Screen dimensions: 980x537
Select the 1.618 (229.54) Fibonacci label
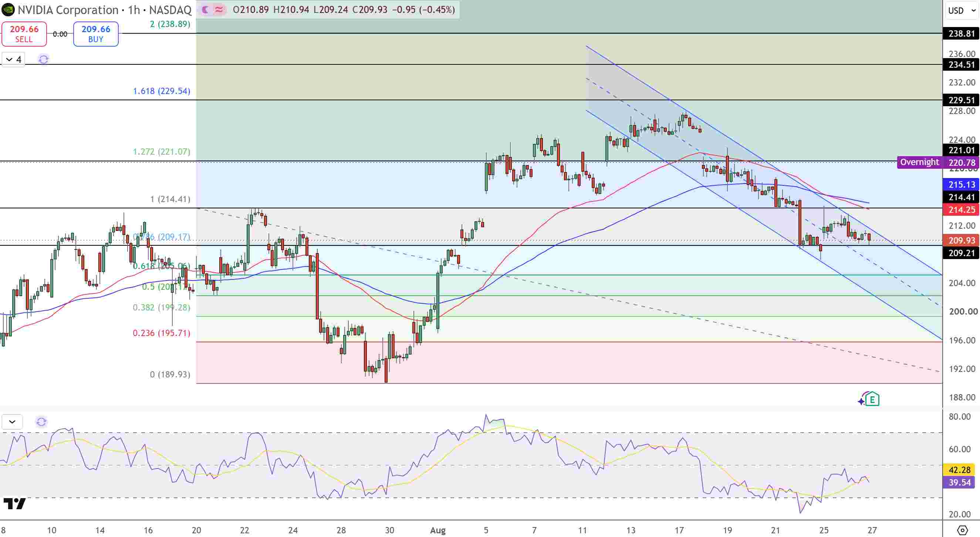[162, 91]
